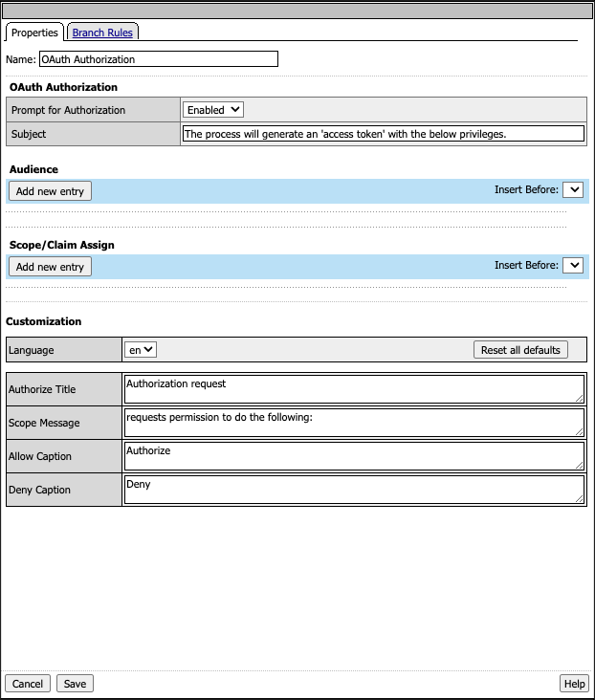The image size is (595, 700).
Task: Add new entry under Scope/Claim Assign
Action: click(x=50, y=267)
